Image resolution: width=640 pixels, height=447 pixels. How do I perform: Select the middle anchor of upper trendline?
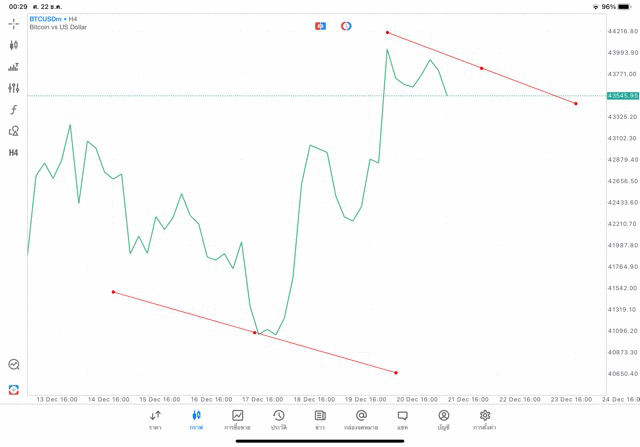point(482,68)
